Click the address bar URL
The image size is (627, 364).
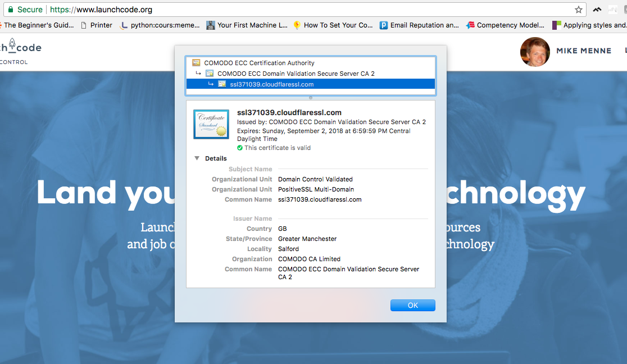[x=101, y=10]
